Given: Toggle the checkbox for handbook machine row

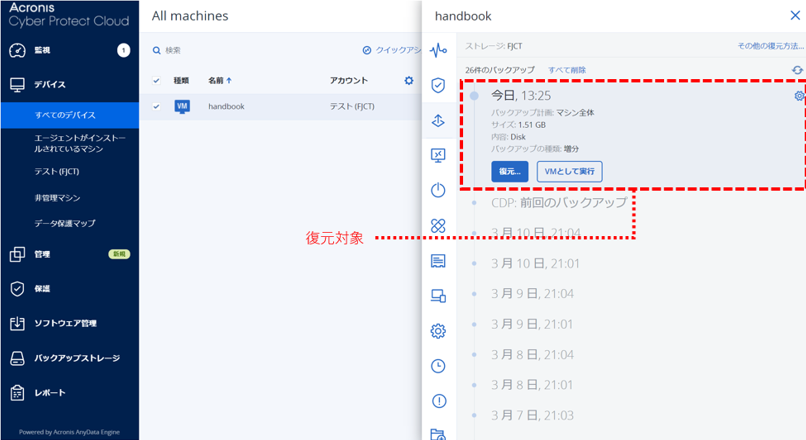Looking at the screenshot, I should coord(155,106).
